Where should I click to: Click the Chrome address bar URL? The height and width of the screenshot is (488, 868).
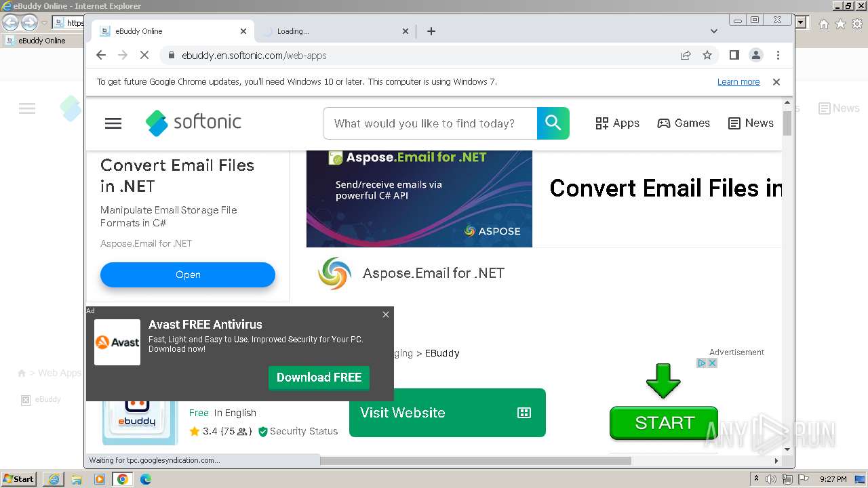point(254,56)
